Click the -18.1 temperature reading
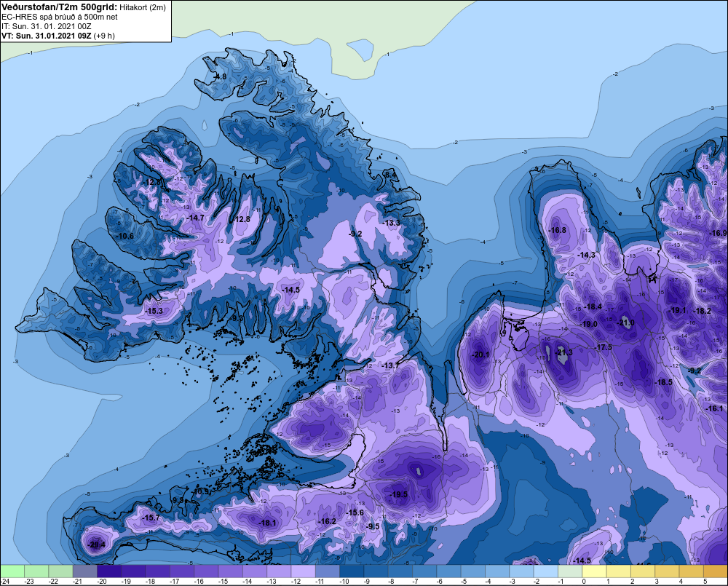This screenshot has width=728, height=586. [x=267, y=523]
